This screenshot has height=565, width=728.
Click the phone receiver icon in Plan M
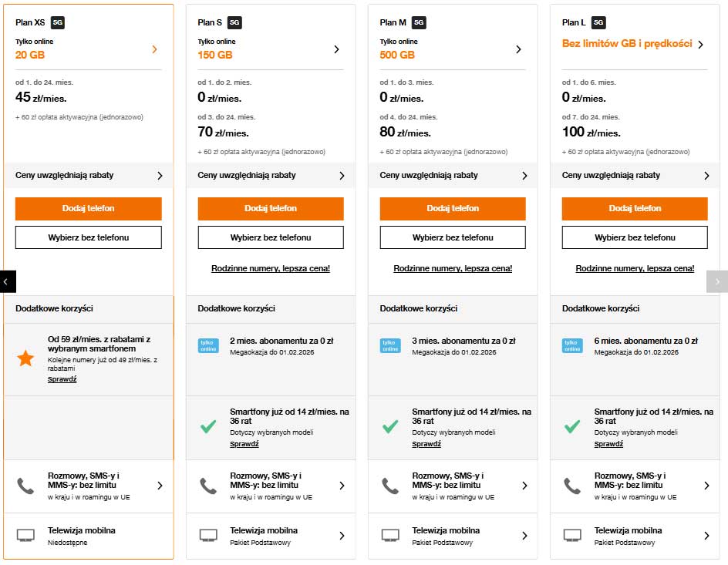click(x=389, y=486)
